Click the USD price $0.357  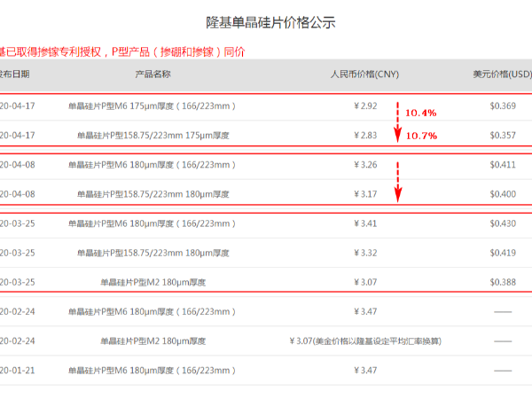[503, 136]
